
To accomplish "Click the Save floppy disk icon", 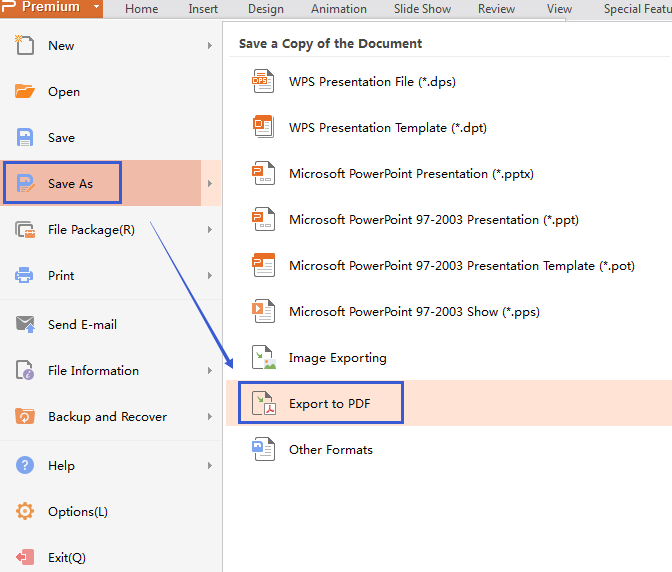I will click(x=24, y=138).
